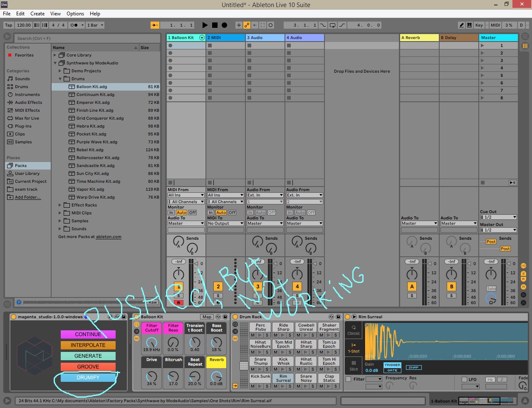Open the ableton.com link
The width and height of the screenshot is (532, 408).
click(109, 236)
